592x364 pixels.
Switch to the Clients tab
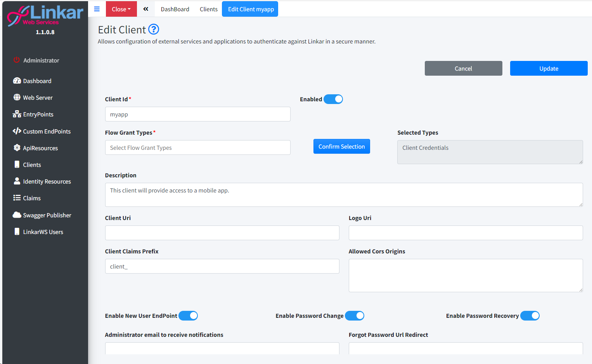[x=208, y=9]
